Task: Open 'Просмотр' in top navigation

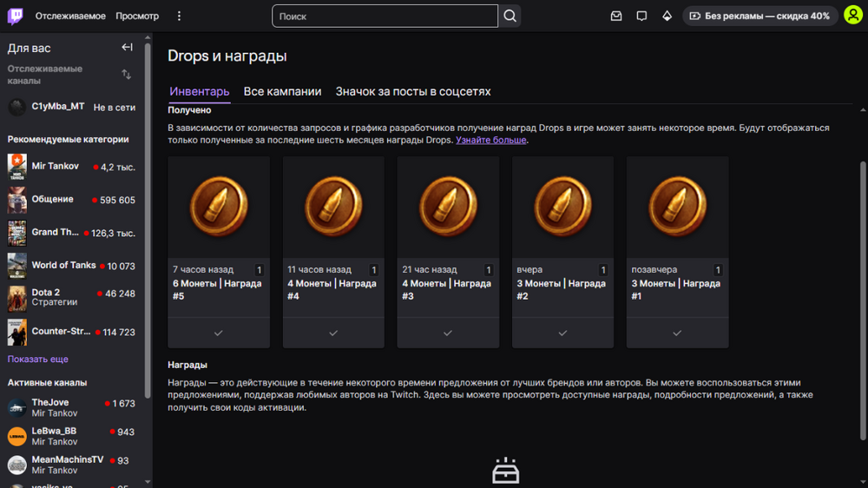Action: (x=137, y=16)
